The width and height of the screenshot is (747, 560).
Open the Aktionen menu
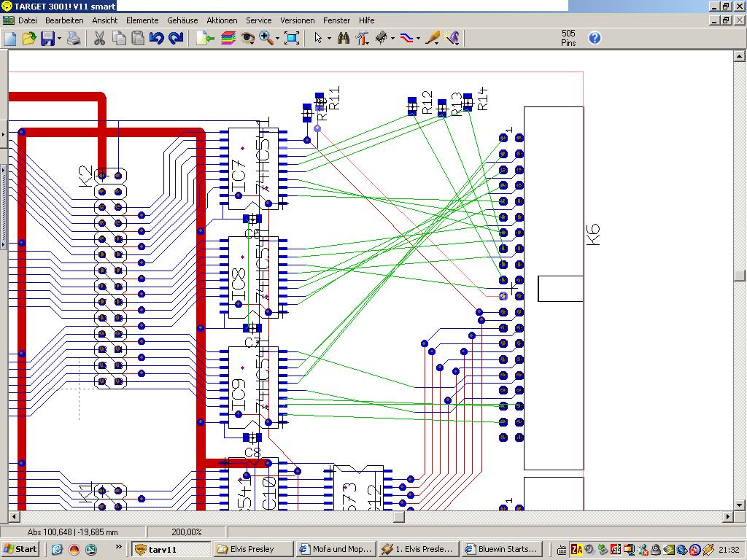pyautogui.click(x=222, y=20)
